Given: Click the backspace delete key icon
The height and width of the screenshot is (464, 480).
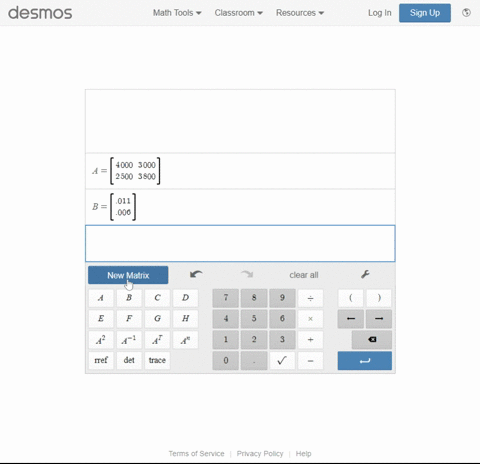Looking at the screenshot, I should coord(372,339).
